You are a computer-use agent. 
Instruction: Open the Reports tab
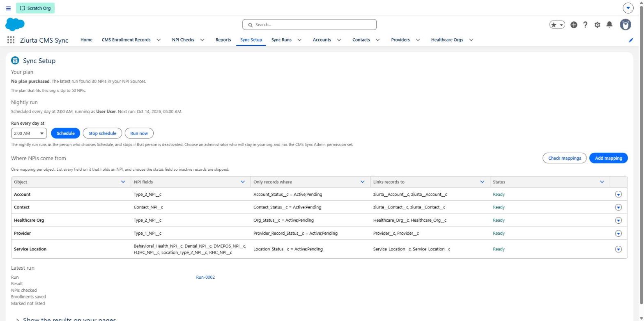click(223, 40)
